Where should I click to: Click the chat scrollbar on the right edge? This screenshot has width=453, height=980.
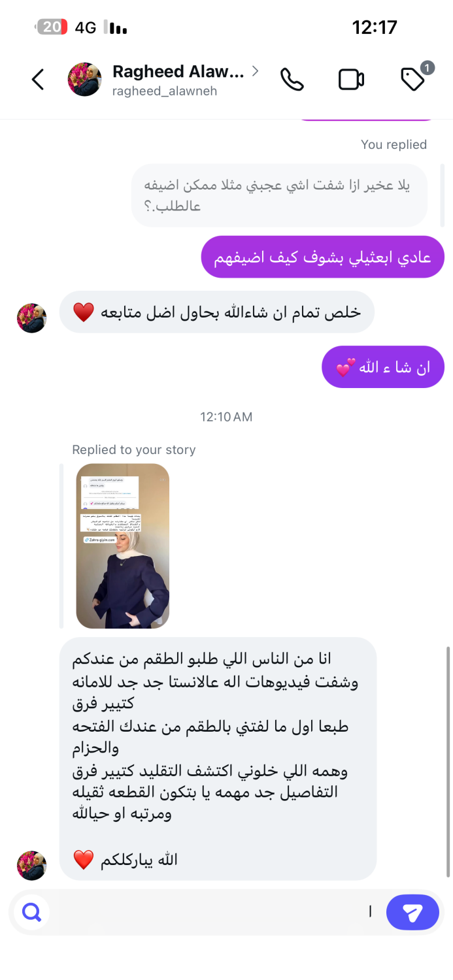coord(448,761)
